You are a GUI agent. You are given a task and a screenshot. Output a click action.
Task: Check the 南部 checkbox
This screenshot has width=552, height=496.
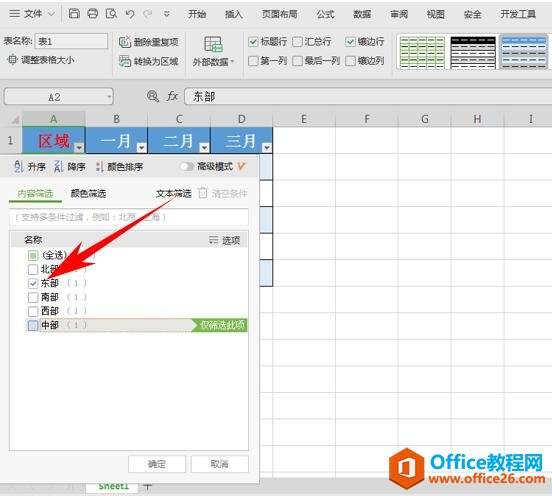[x=33, y=297]
